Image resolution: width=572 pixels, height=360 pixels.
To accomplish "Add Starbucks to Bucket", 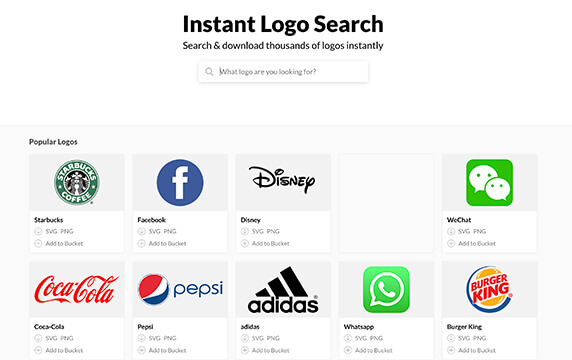I will click(64, 243).
